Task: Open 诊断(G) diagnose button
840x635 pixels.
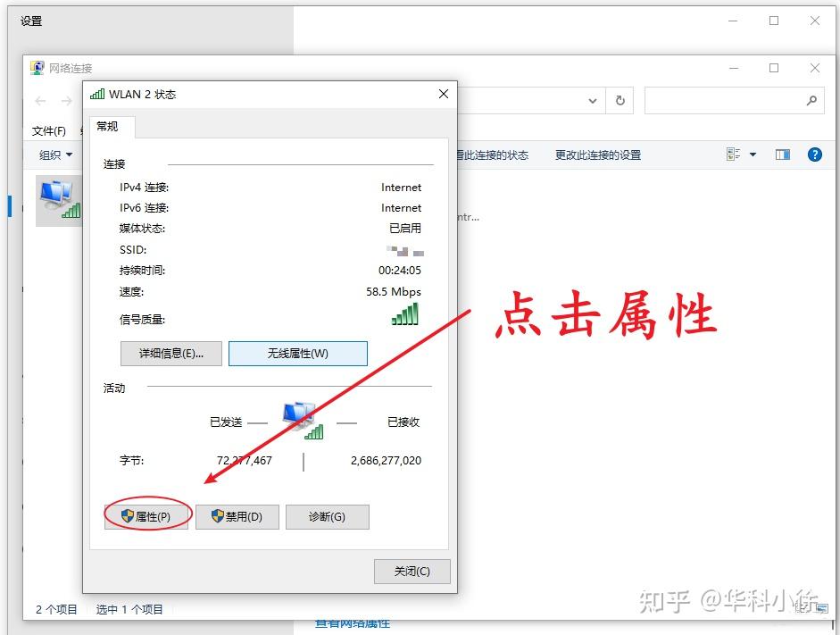Action: 328,516
